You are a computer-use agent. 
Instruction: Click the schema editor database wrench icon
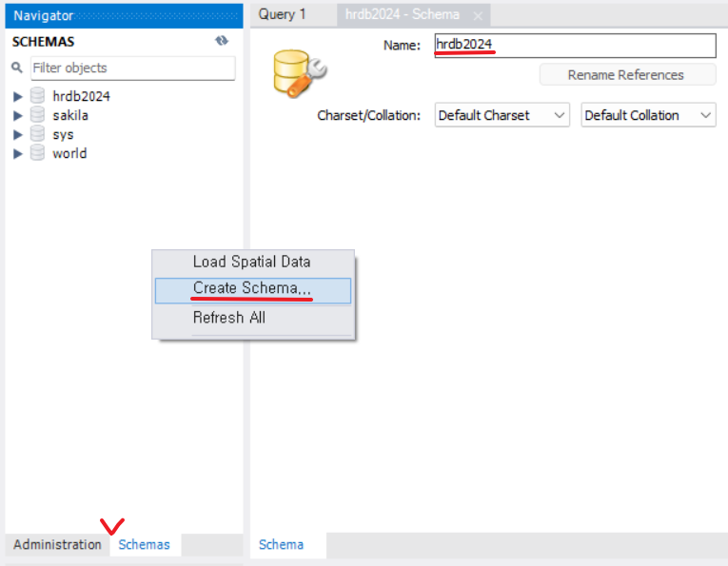(x=300, y=74)
